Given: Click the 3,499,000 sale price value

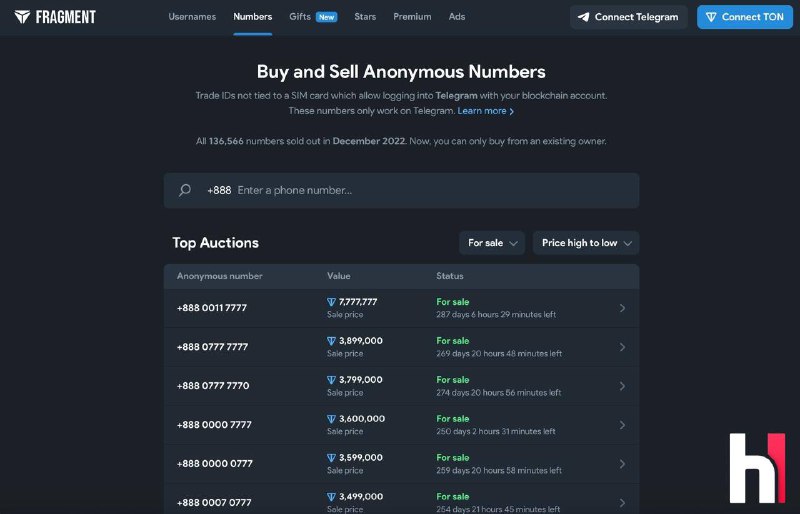Looking at the screenshot, I should tap(361, 497).
